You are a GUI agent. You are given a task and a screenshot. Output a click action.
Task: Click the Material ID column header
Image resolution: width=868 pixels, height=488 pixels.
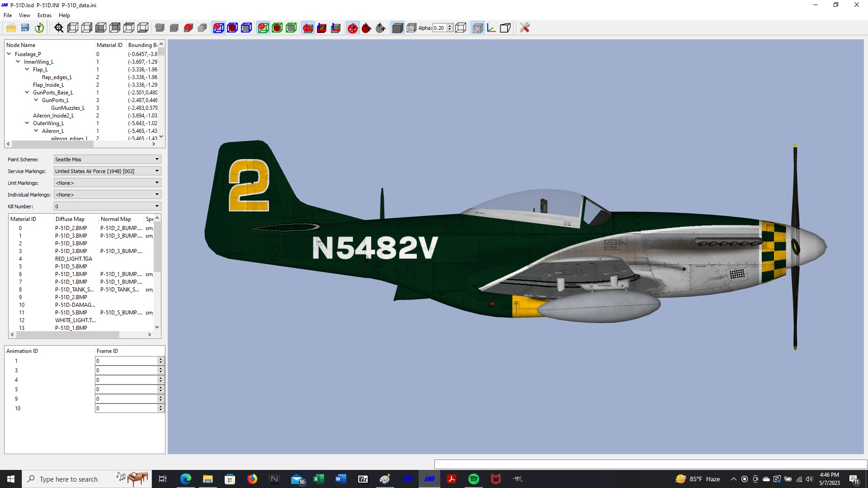point(109,45)
